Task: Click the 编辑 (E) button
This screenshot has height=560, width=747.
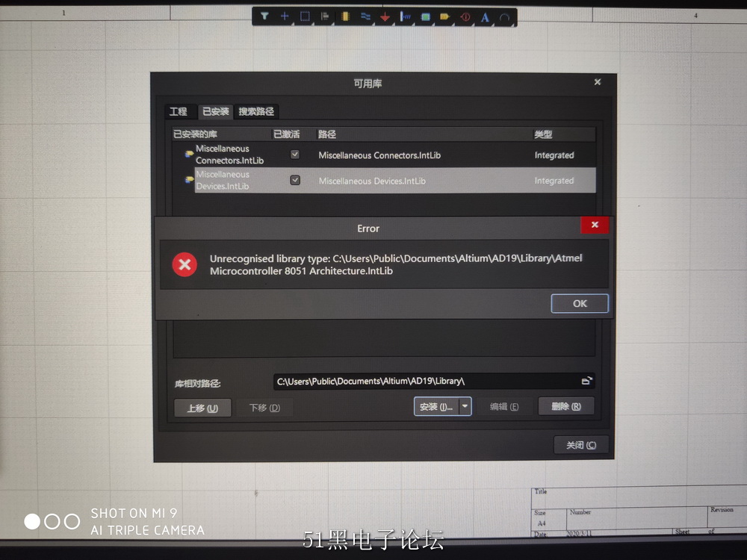Action: click(504, 407)
